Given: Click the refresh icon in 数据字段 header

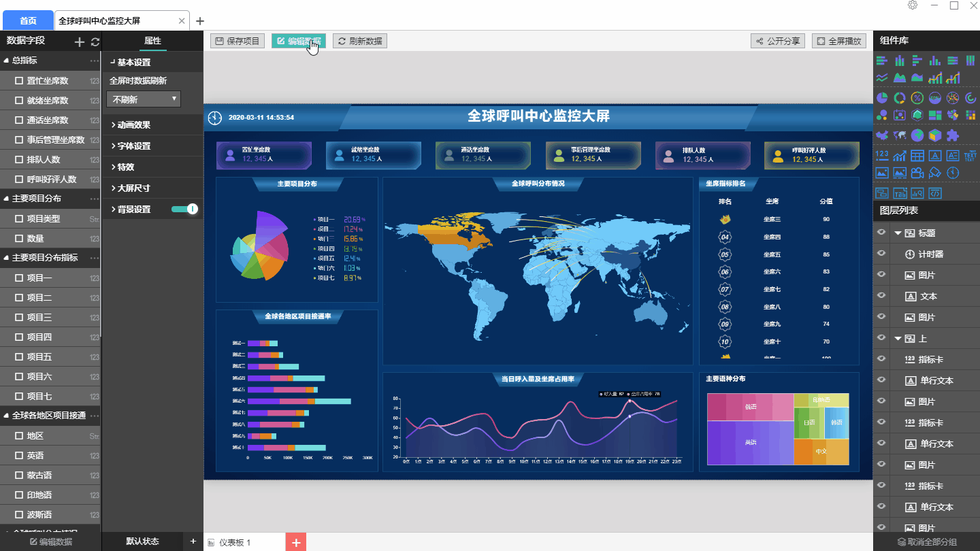Looking at the screenshot, I should [x=95, y=42].
